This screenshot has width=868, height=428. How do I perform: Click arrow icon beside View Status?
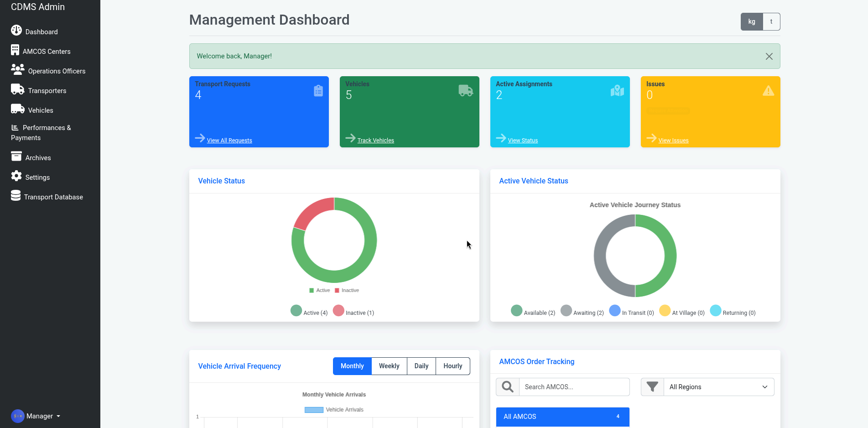pyautogui.click(x=501, y=138)
